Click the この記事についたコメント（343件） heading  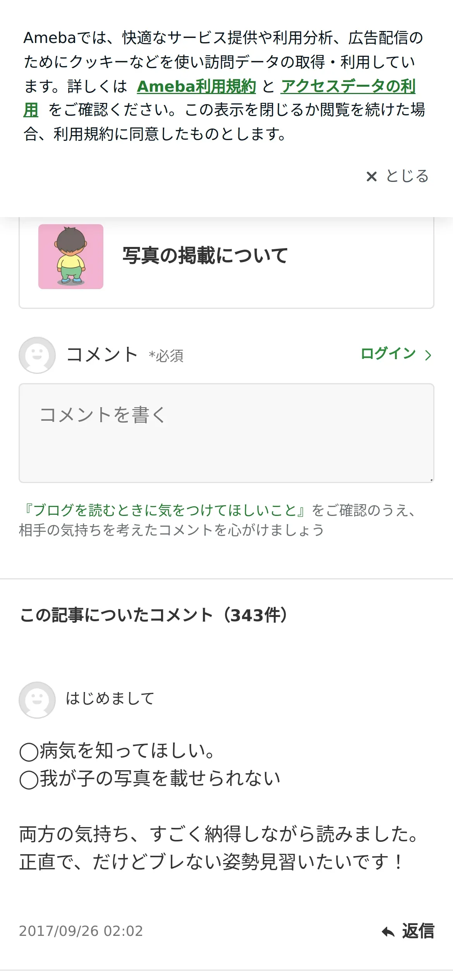click(x=154, y=615)
